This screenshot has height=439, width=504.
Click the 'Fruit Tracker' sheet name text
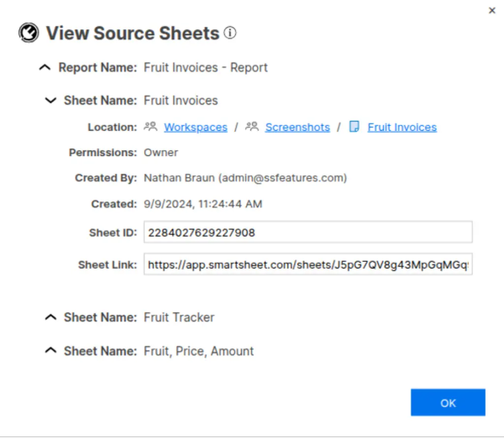click(179, 317)
